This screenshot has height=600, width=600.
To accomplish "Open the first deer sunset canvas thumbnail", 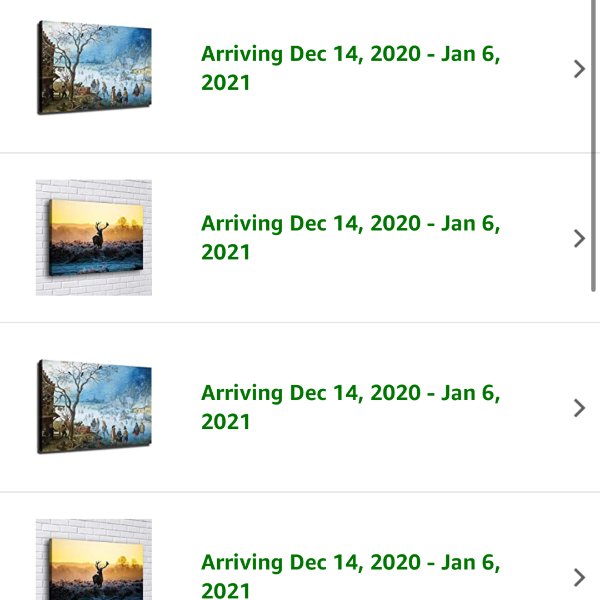I will point(94,238).
